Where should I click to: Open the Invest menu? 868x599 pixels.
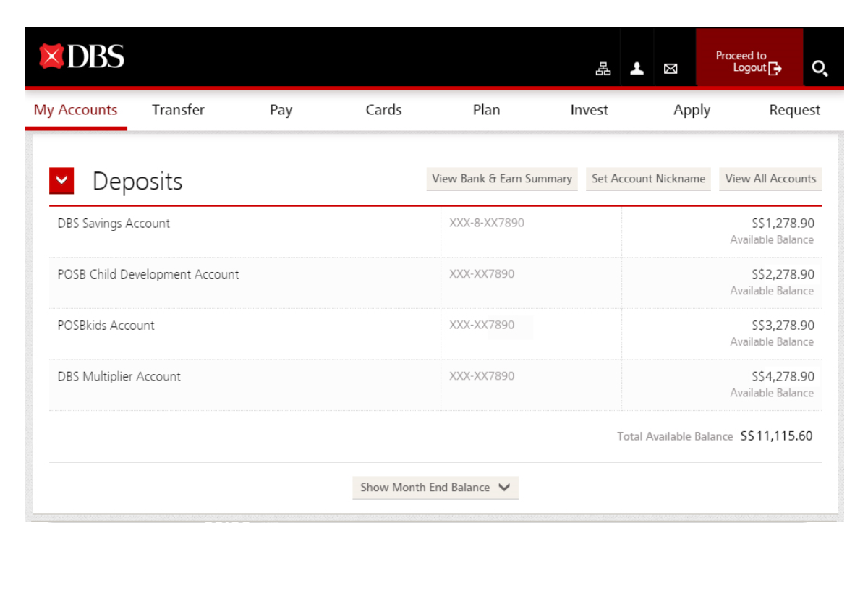[x=589, y=110]
